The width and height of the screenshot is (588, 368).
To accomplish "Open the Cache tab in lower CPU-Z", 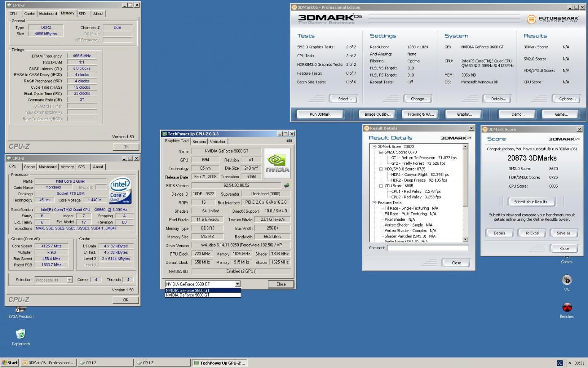I will tap(29, 167).
